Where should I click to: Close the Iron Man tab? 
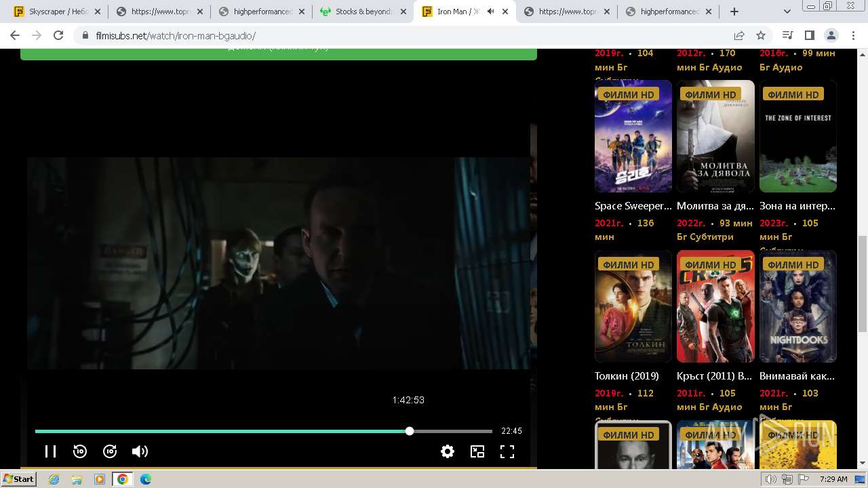click(505, 12)
